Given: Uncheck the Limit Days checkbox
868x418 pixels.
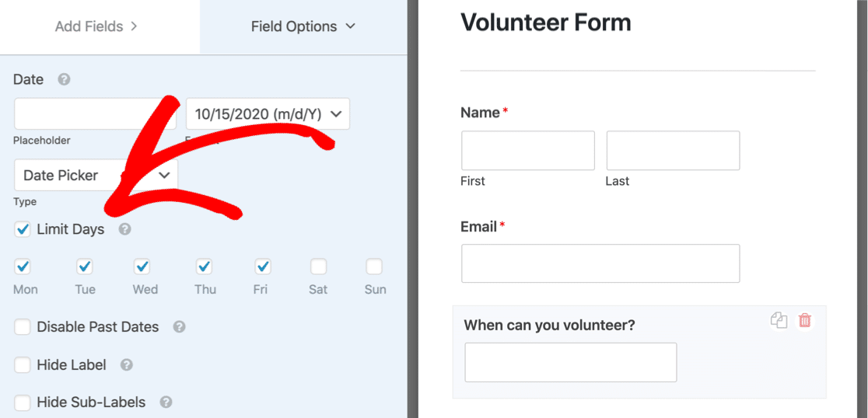Looking at the screenshot, I should (x=22, y=229).
